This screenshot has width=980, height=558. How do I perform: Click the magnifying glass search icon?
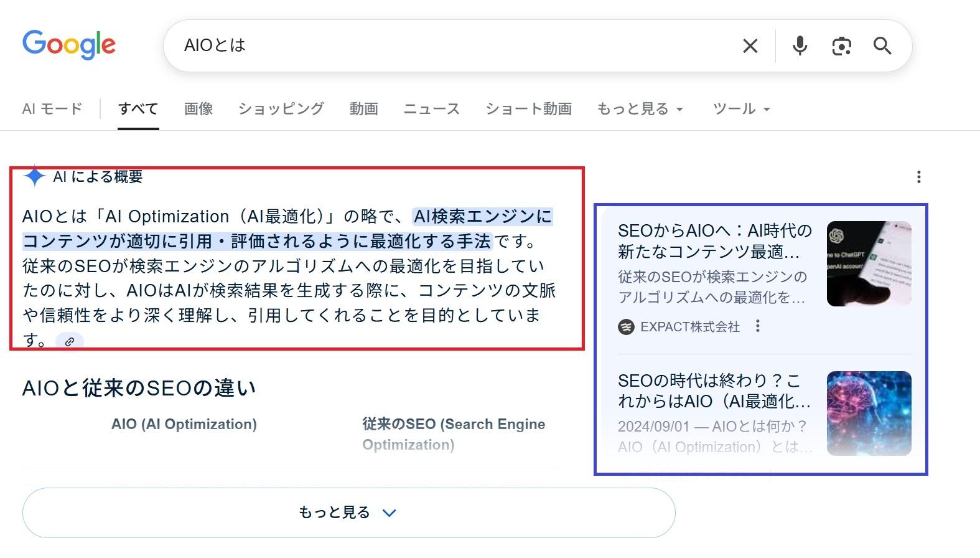[882, 46]
